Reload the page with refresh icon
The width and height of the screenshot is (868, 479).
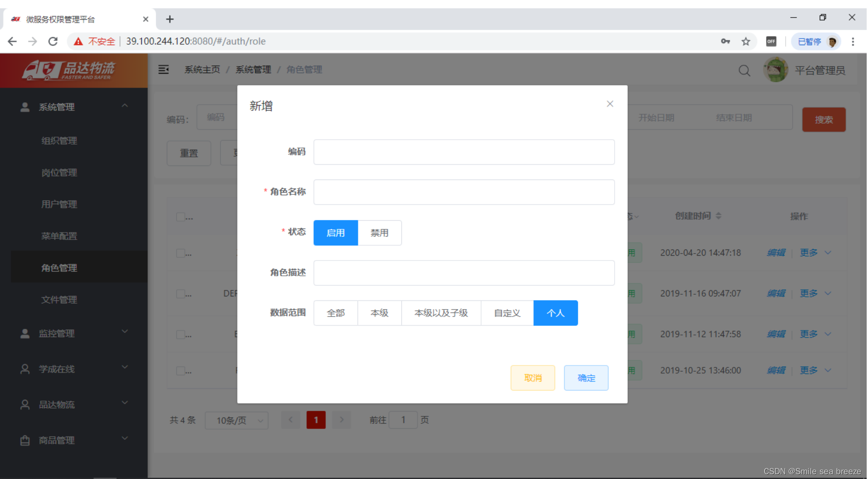click(x=53, y=41)
